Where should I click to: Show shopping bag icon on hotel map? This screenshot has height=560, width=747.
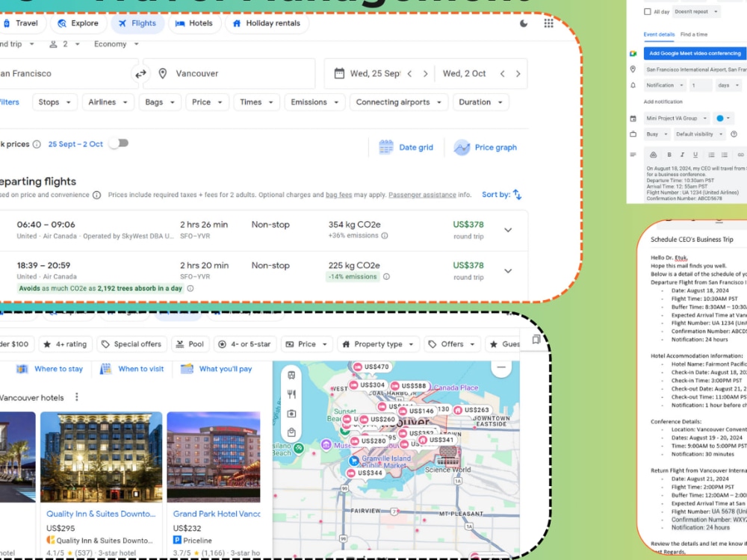click(291, 432)
